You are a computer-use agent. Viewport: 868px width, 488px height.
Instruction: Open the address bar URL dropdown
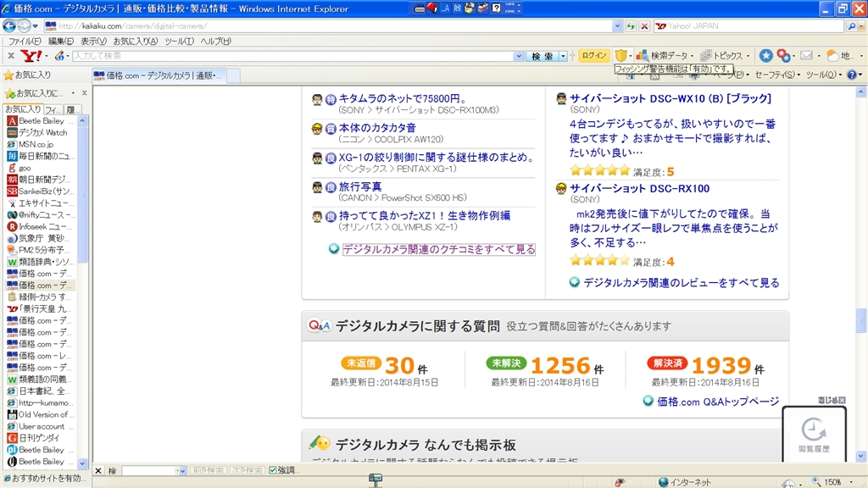point(617,26)
